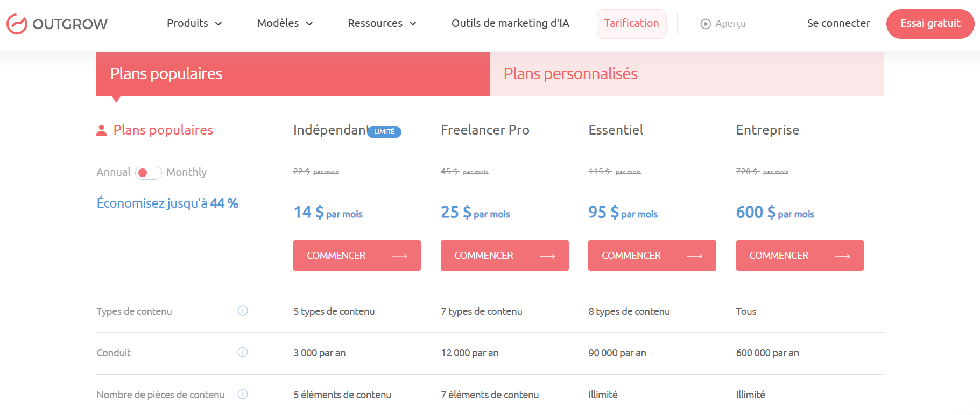The image size is (980, 415).
Task: Click the '12 000 par an' cell
Action: [x=470, y=353]
